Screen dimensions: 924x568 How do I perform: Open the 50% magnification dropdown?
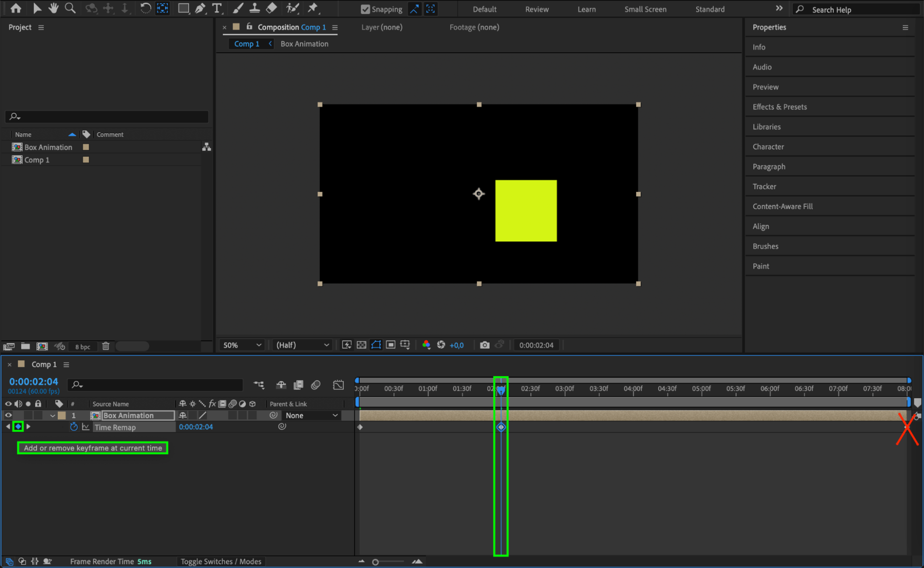pyautogui.click(x=242, y=345)
